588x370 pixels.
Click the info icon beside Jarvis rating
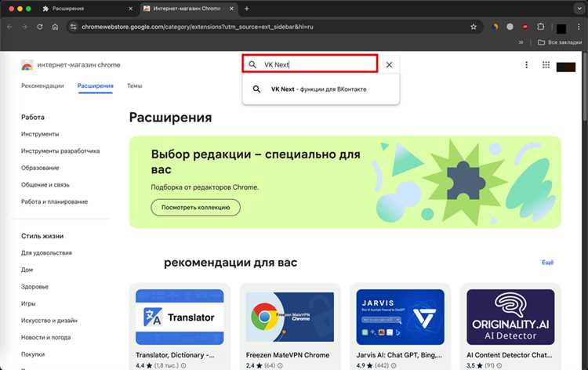coord(394,365)
